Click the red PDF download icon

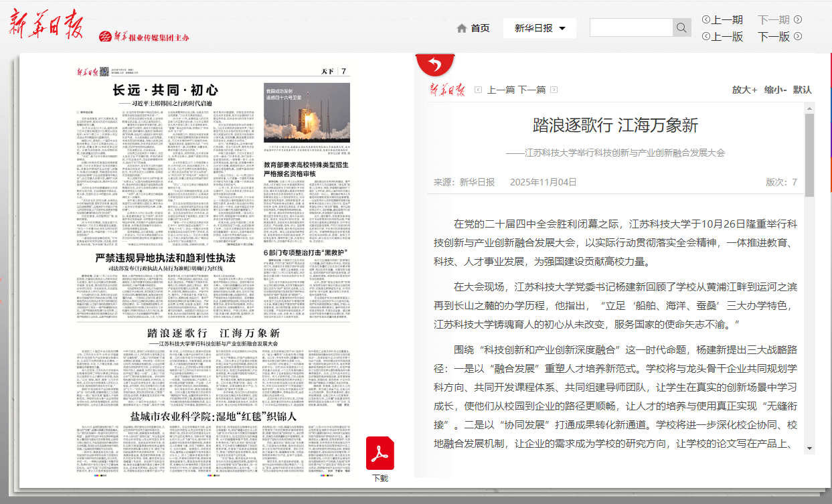coord(380,453)
